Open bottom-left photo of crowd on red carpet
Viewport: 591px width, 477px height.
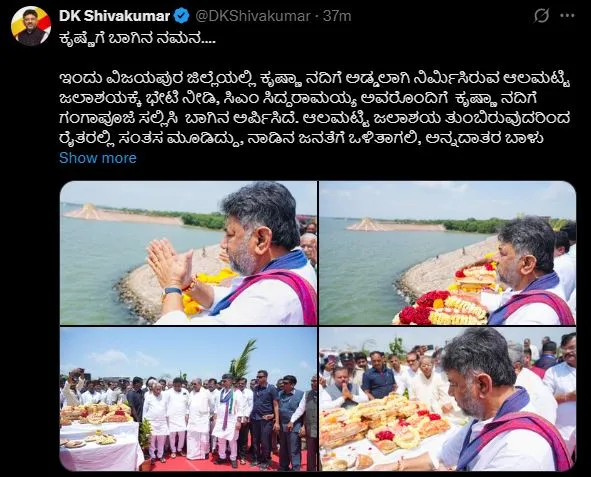pos(188,399)
